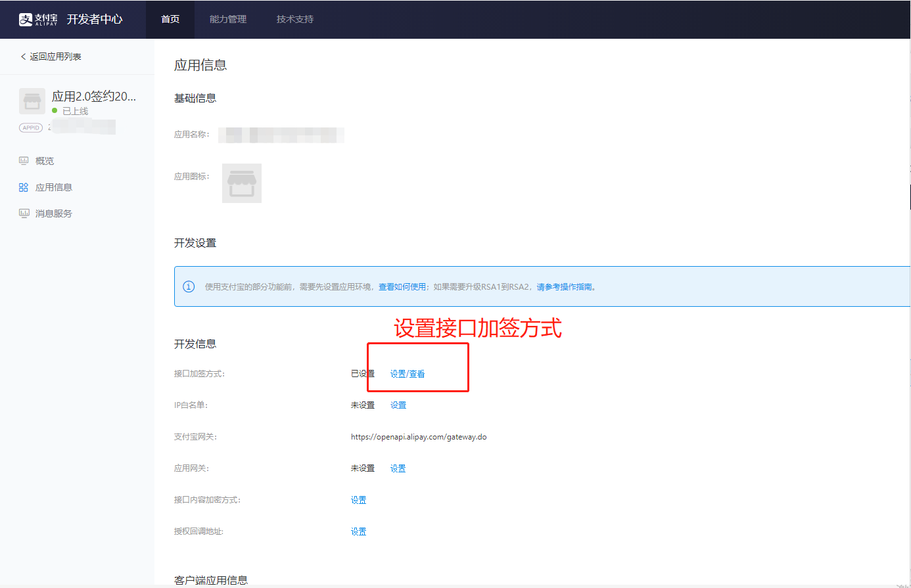Click the 概览 chart icon

point(24,160)
